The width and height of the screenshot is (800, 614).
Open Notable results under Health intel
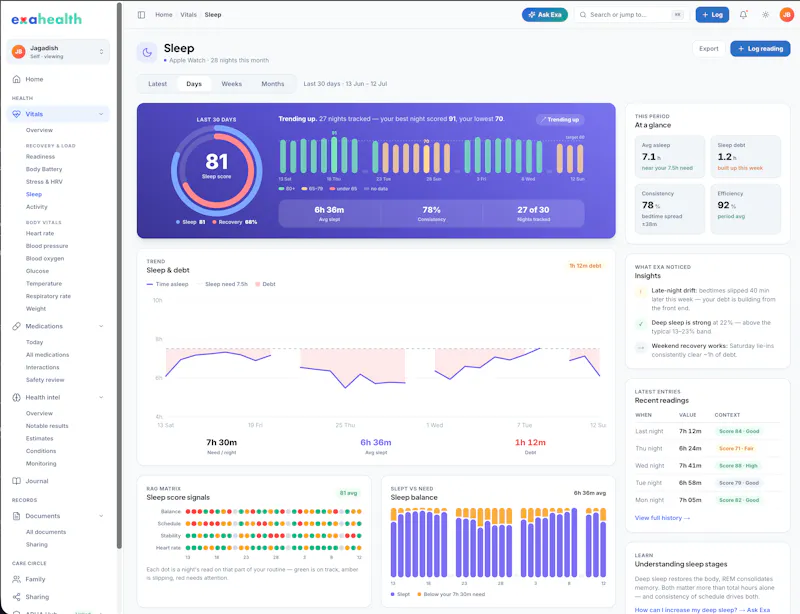47,426
